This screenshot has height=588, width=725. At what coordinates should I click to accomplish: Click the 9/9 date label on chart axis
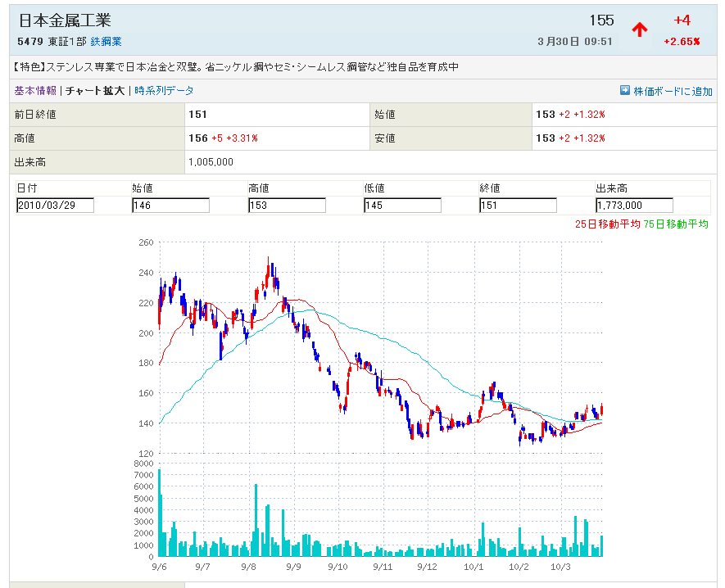(293, 566)
